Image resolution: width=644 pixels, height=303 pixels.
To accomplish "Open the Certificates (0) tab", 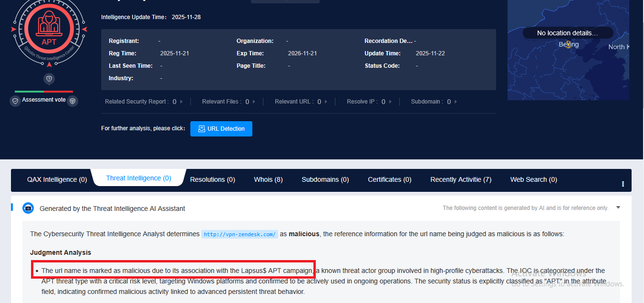I will [389, 179].
